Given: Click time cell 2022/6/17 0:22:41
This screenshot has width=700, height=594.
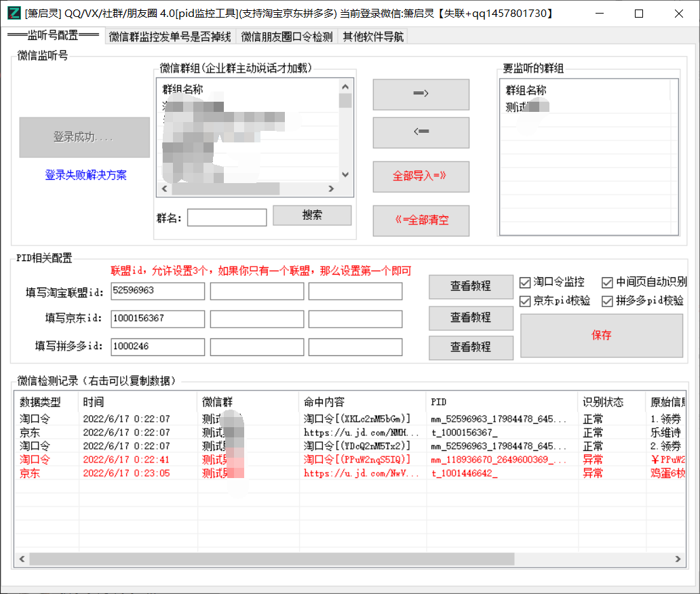Looking at the screenshot, I should click(126, 460).
